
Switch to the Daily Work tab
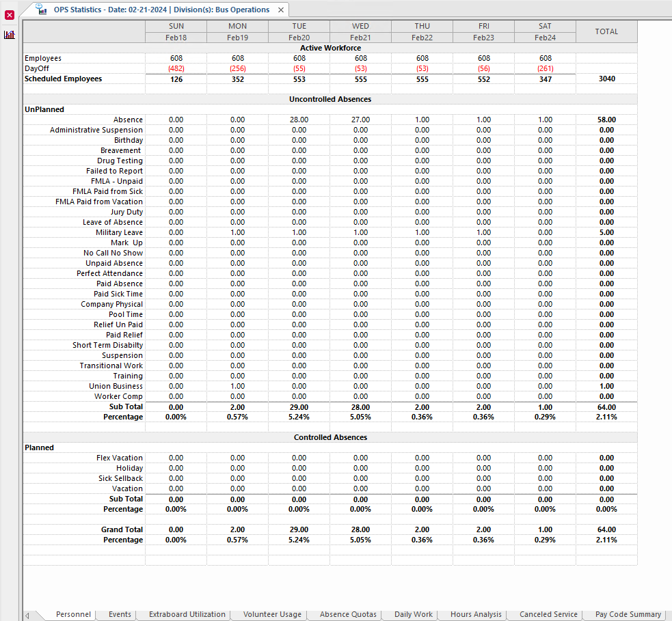coord(411,614)
